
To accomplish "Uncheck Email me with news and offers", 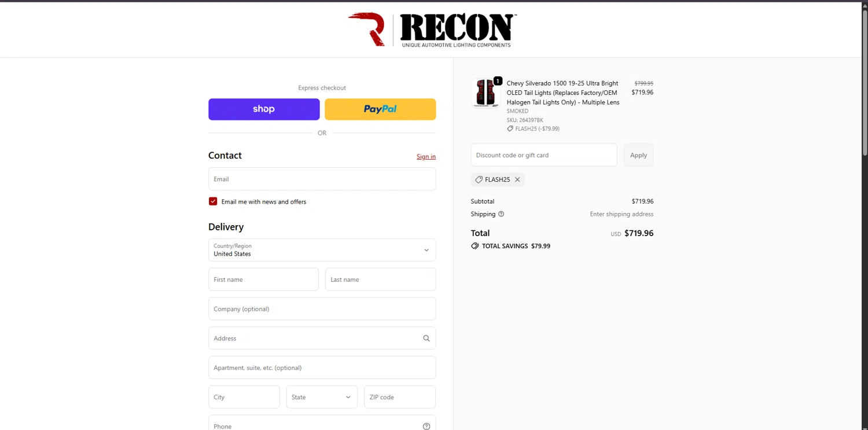I will click(213, 201).
